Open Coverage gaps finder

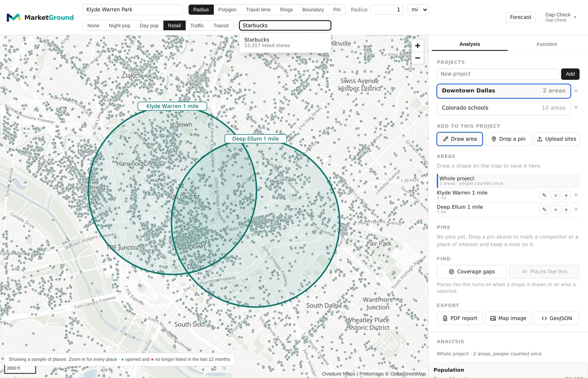(x=472, y=272)
